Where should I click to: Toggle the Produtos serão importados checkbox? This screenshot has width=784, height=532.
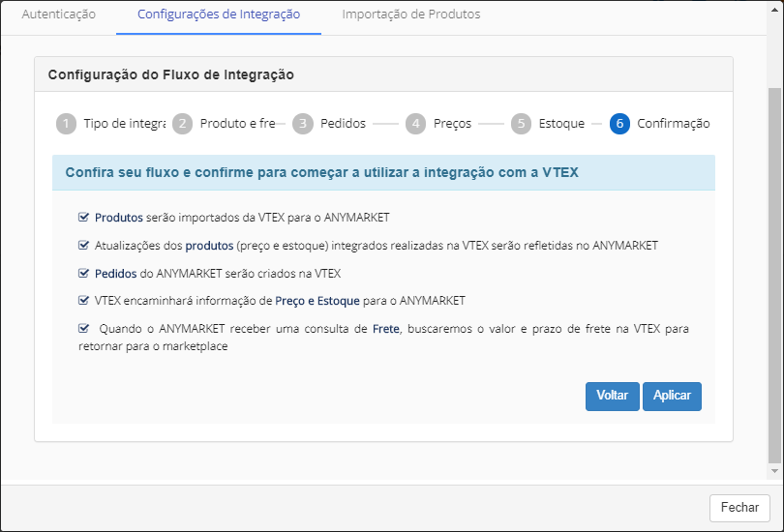(x=84, y=218)
